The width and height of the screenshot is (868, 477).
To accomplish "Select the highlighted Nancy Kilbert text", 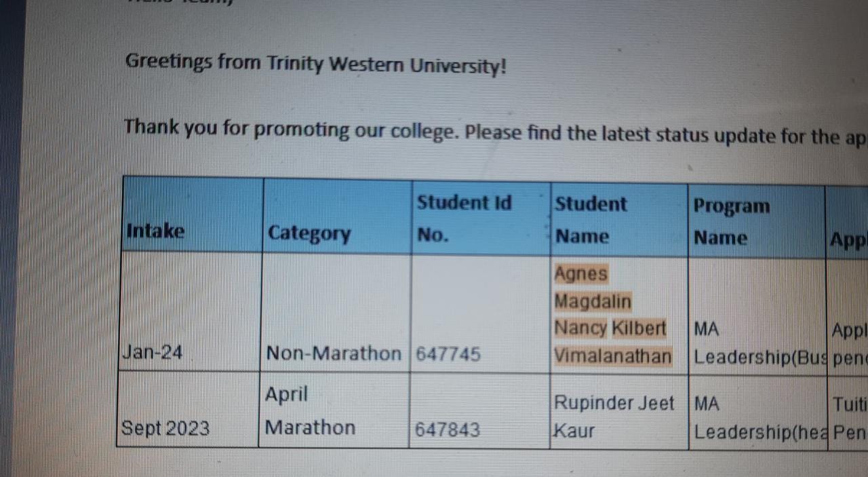I will pos(610,328).
